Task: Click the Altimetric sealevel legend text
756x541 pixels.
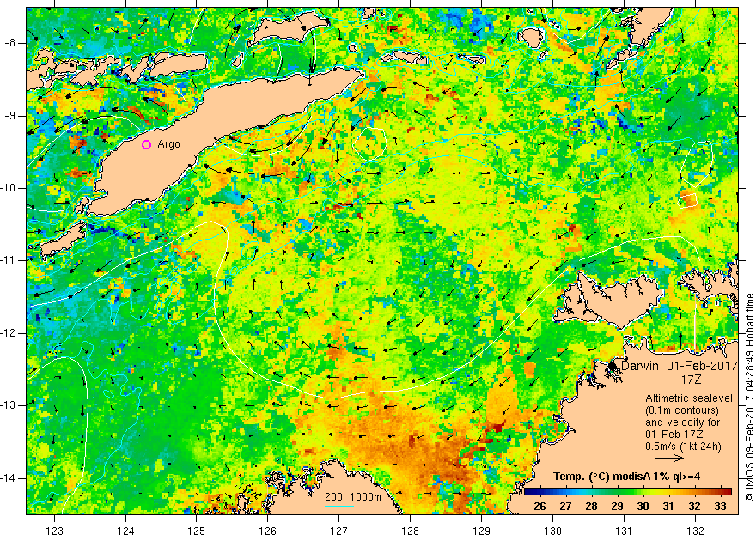Action: (689, 398)
